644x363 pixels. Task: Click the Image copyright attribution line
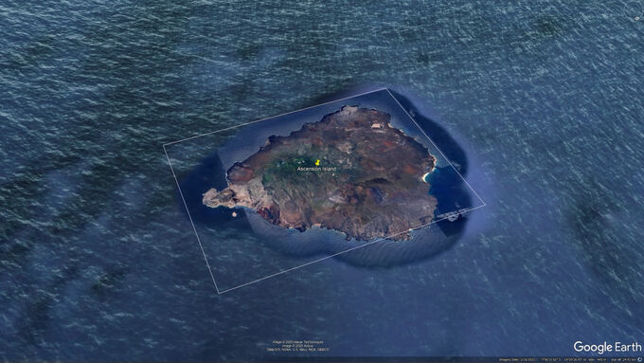pyautogui.click(x=297, y=342)
